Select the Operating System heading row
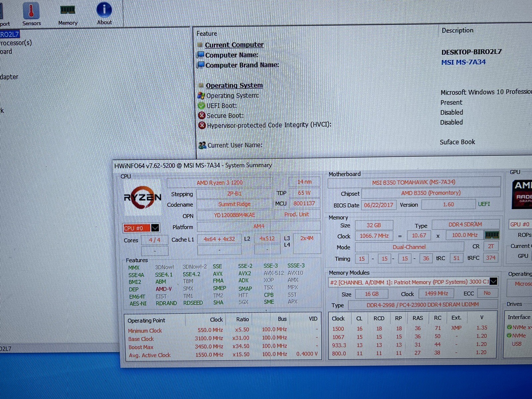This screenshot has width=532, height=399. [234, 85]
